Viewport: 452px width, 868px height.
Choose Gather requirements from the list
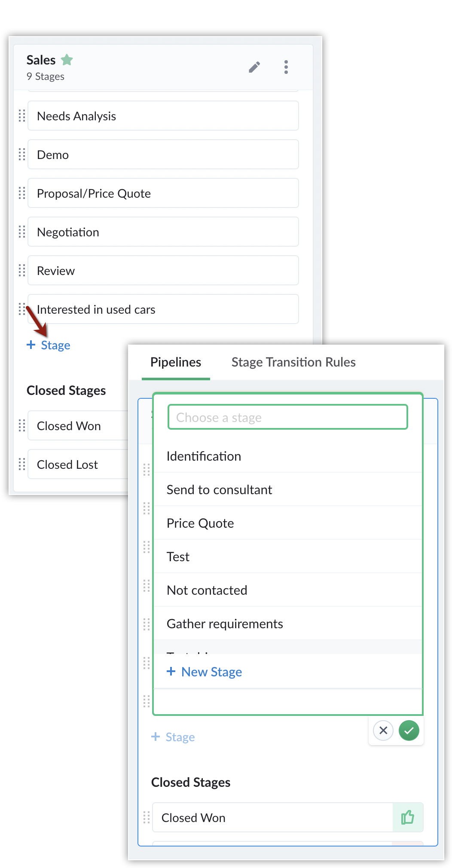(x=225, y=624)
